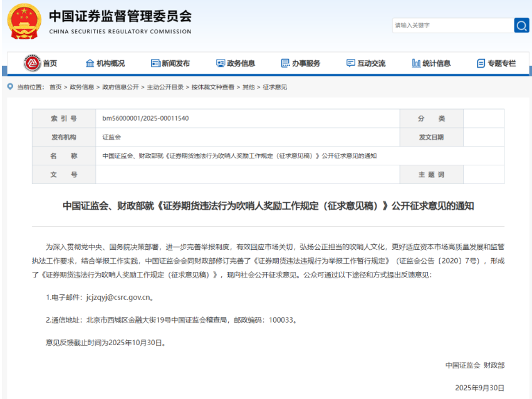Click the 主题词 table label

point(431,174)
